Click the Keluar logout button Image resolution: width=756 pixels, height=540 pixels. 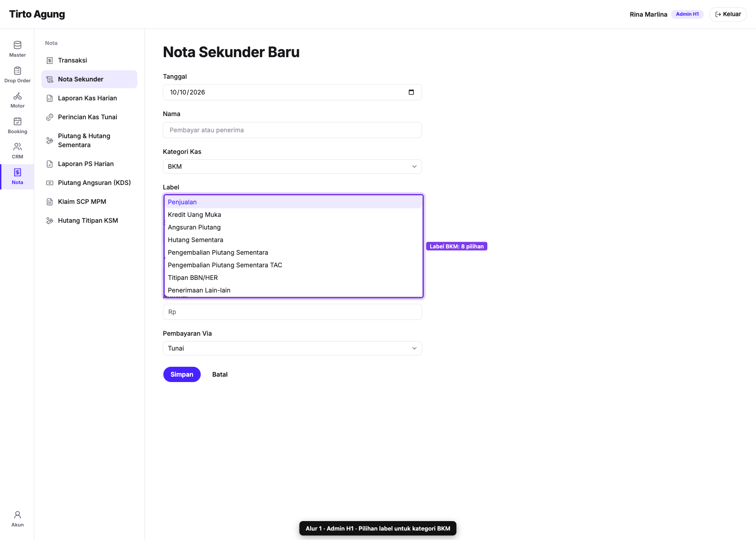(728, 14)
